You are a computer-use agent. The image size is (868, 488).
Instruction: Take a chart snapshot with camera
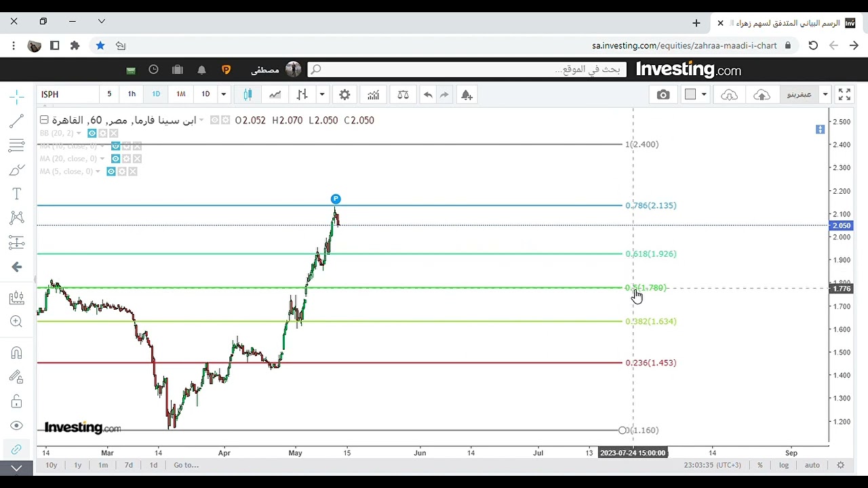[x=663, y=95]
